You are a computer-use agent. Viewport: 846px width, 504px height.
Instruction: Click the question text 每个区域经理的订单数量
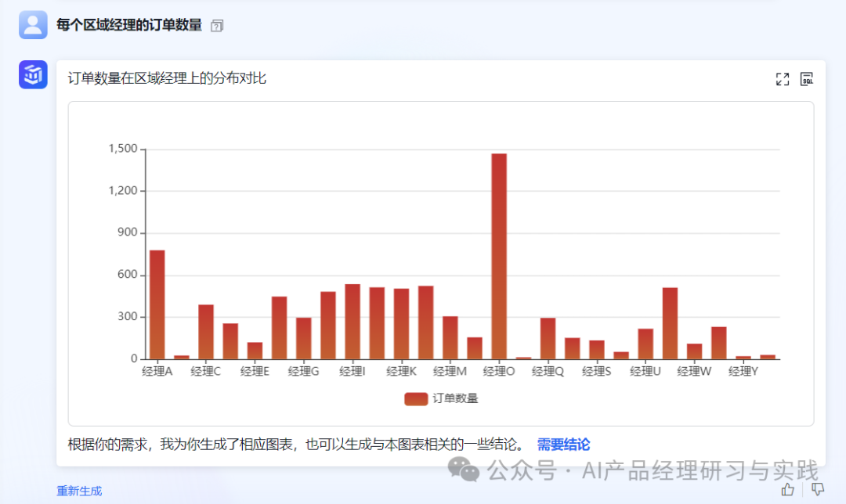click(129, 25)
